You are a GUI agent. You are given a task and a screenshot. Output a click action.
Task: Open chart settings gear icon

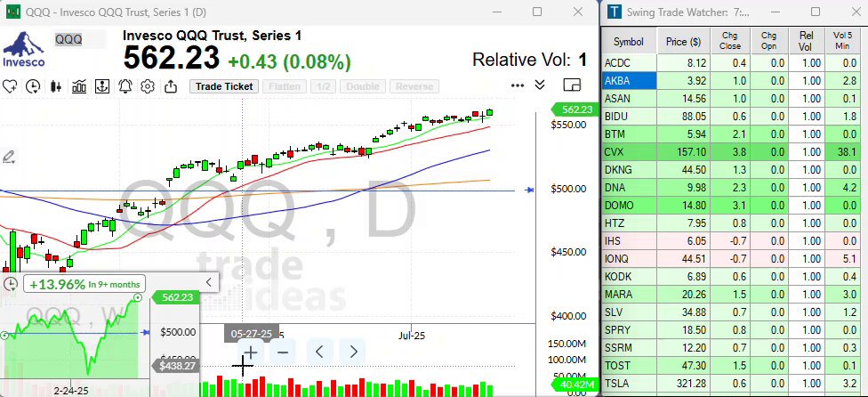click(x=148, y=86)
